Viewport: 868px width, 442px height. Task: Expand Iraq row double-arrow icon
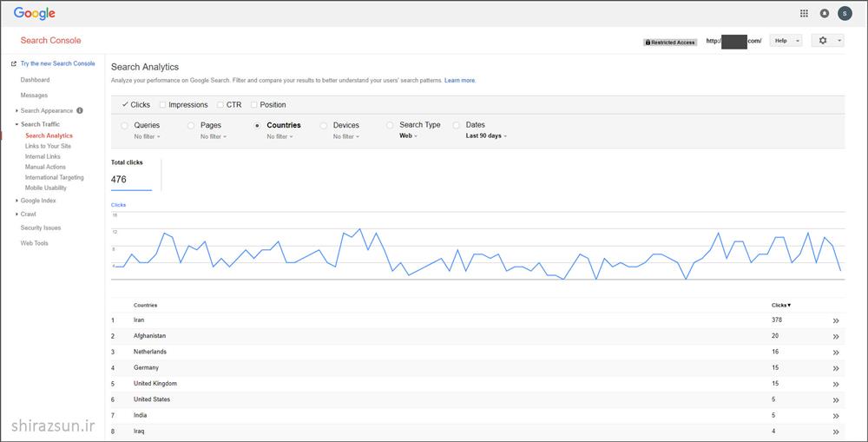pyautogui.click(x=836, y=432)
